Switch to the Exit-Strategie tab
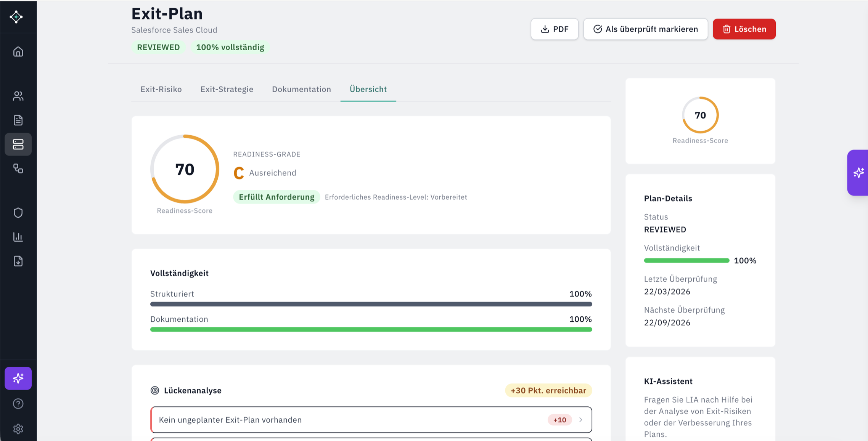The width and height of the screenshot is (868, 441). click(227, 89)
